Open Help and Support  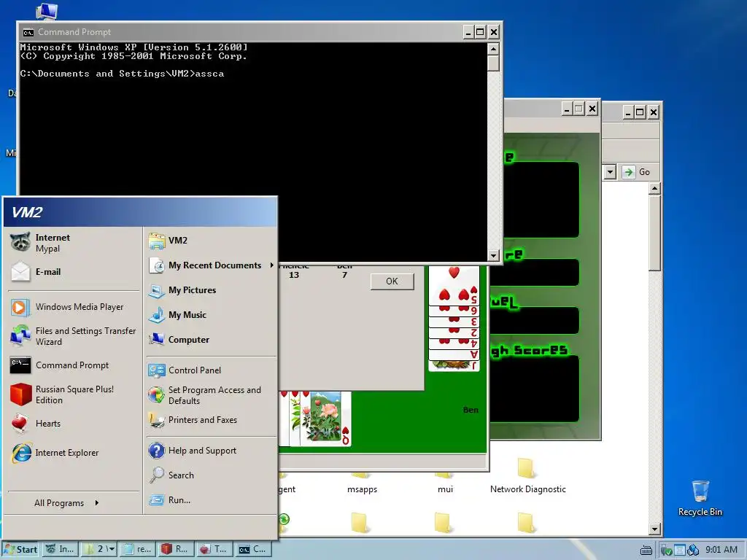[211, 451]
